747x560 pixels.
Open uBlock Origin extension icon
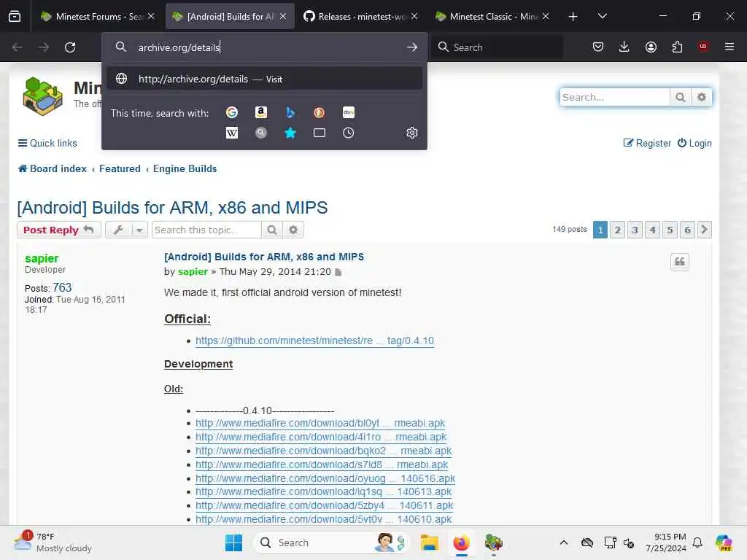pyautogui.click(x=703, y=47)
